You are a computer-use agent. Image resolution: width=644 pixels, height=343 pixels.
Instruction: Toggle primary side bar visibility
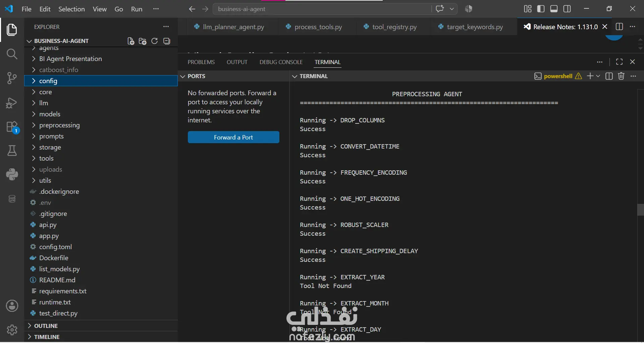[x=541, y=9]
